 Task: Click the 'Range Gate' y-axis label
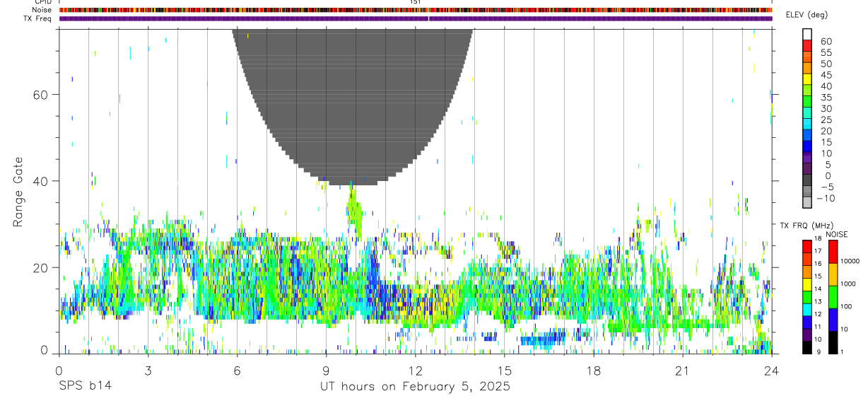(x=19, y=192)
